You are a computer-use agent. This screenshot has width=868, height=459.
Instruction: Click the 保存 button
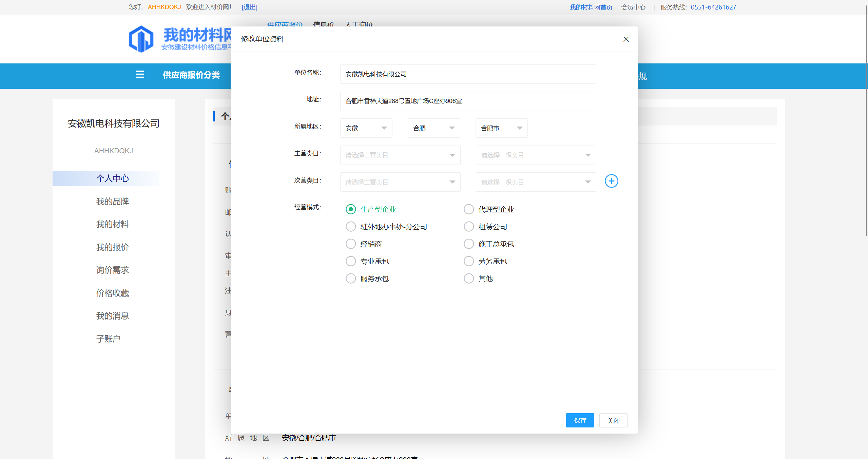click(580, 420)
